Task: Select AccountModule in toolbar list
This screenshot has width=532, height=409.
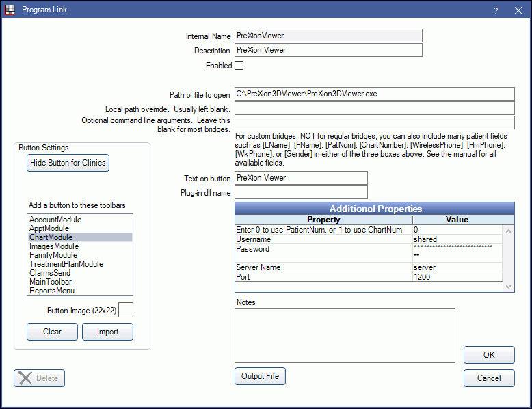Action: tap(80, 220)
